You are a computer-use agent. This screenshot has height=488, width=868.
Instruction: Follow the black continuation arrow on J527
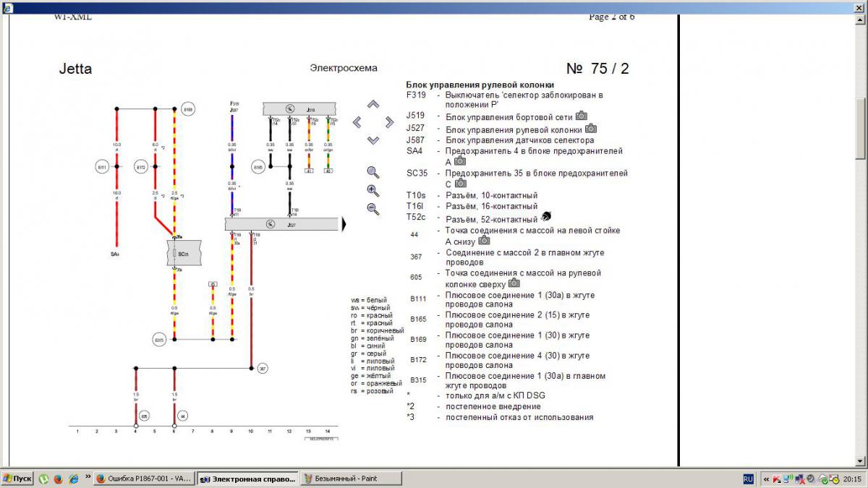tap(344, 225)
